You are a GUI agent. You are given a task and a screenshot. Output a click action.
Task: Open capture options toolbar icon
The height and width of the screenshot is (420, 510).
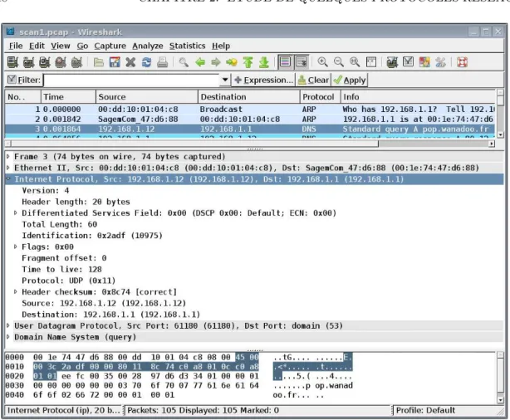[28, 62]
